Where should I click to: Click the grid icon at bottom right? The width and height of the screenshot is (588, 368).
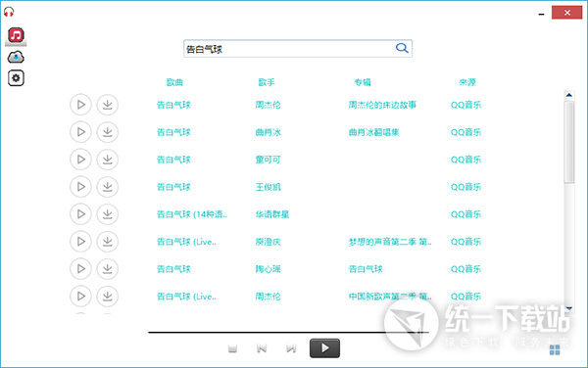click(x=555, y=350)
